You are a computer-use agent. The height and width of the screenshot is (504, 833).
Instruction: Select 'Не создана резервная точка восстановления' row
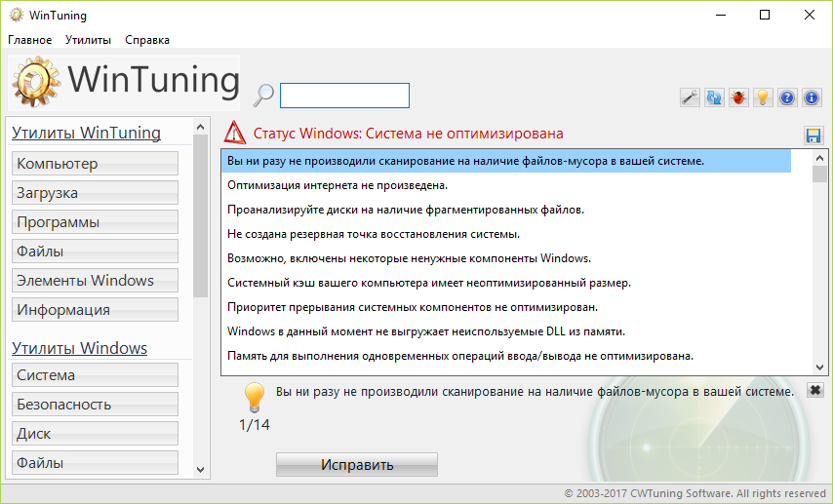coord(505,234)
